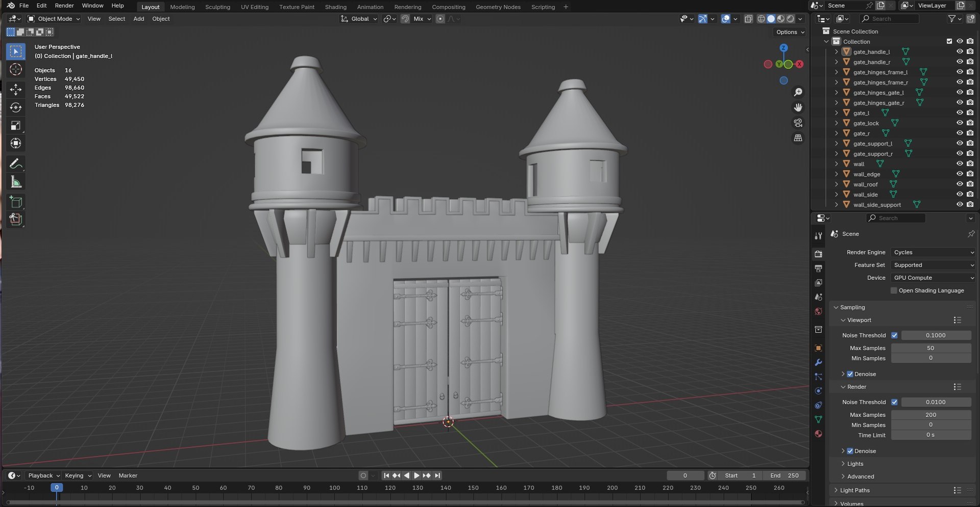
Task: Select the Cursor tool in toolbar
Action: pyautogui.click(x=16, y=69)
